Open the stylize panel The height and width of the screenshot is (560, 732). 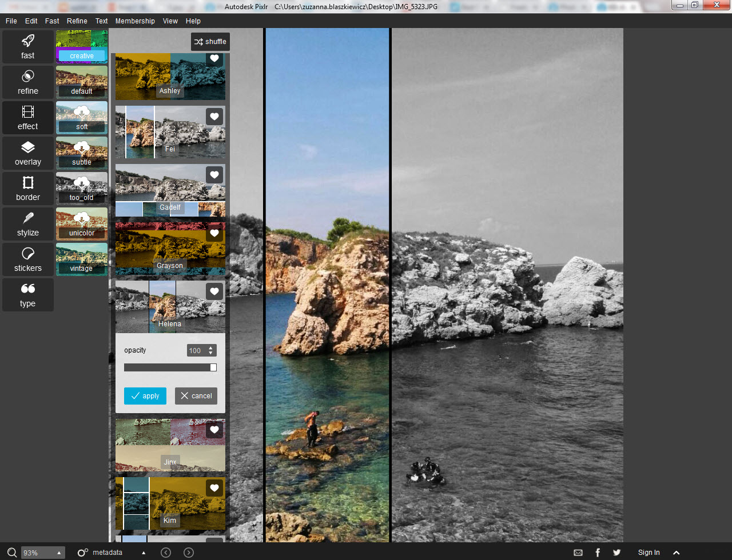click(x=27, y=223)
